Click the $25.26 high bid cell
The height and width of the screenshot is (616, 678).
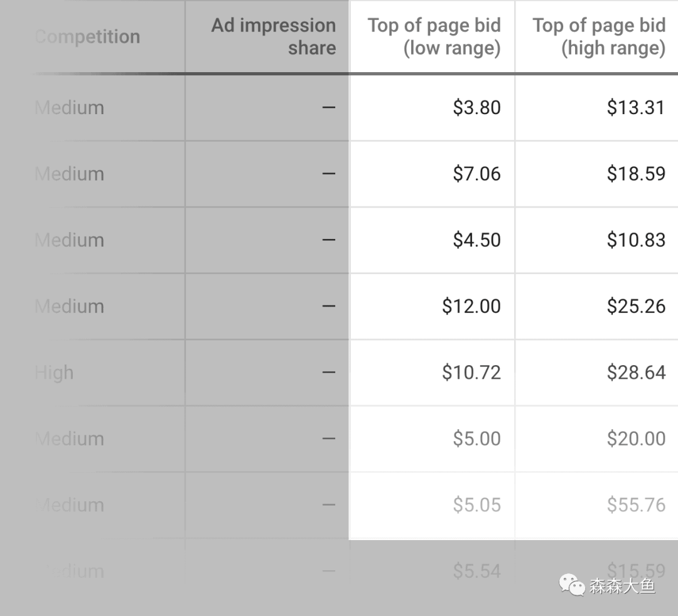pos(635,306)
